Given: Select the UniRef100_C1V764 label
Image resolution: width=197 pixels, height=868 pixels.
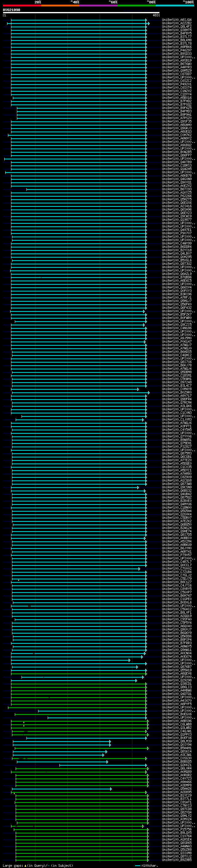Looking at the screenshot, I should point(177,836).
